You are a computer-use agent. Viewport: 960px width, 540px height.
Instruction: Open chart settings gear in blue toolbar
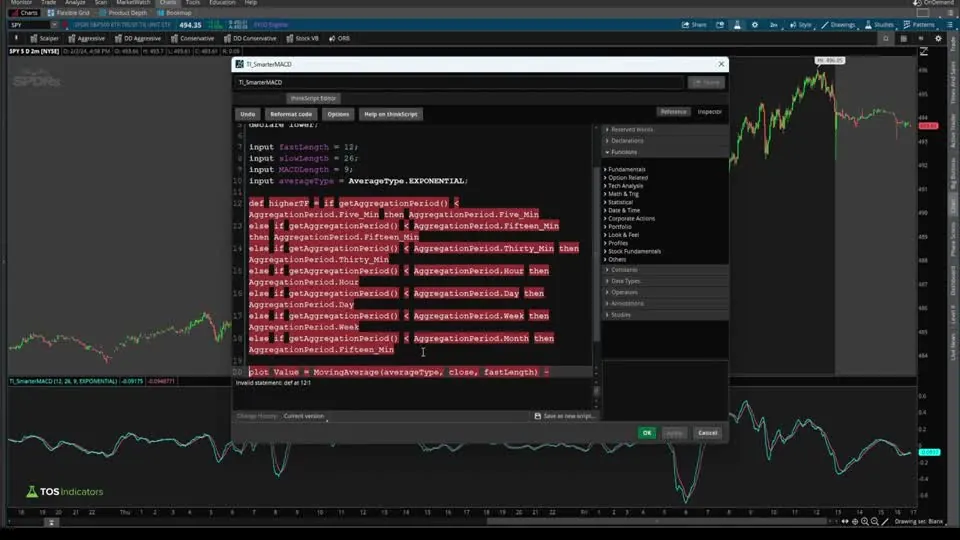pyautogui.click(x=755, y=24)
